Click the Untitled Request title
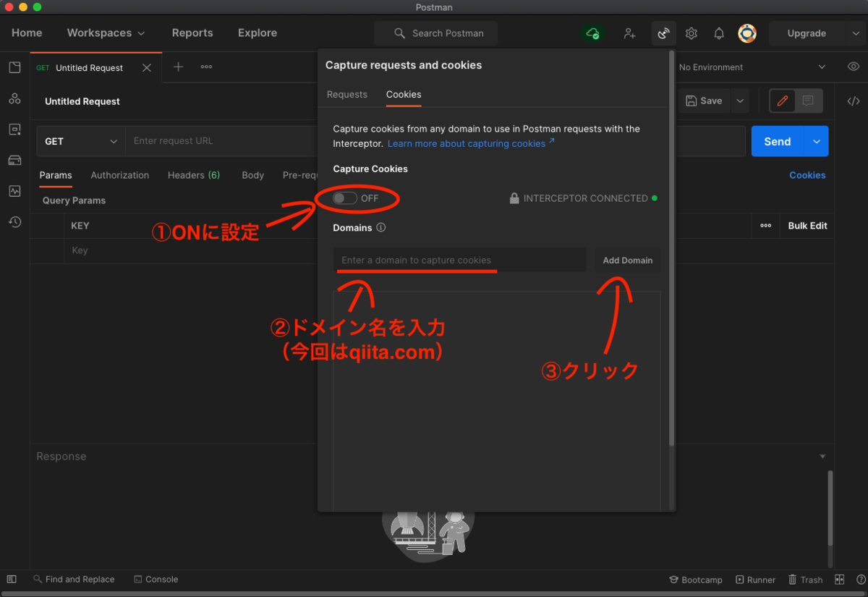This screenshot has width=868, height=597. 82,101
